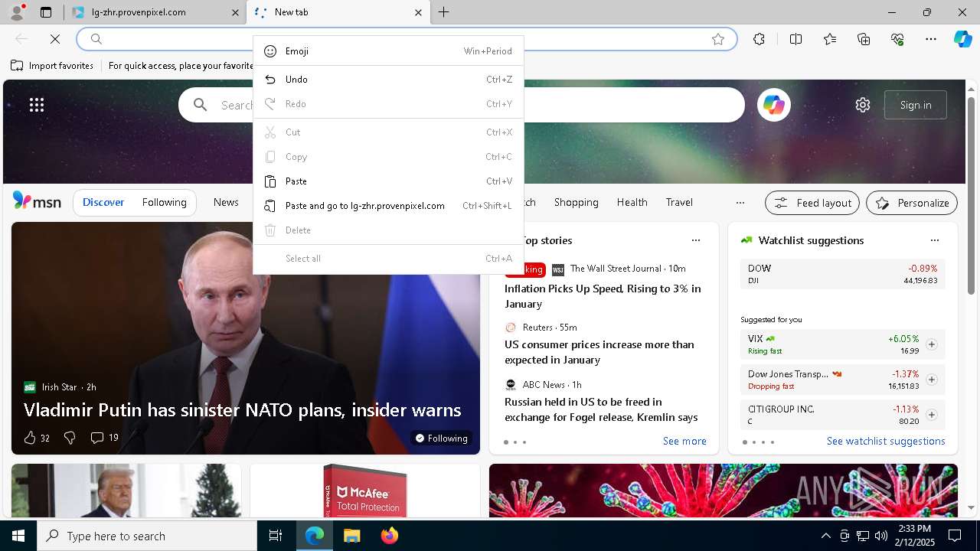Open Copilot sidebar icon
Viewport: 980px width, 551px height.
click(962, 39)
